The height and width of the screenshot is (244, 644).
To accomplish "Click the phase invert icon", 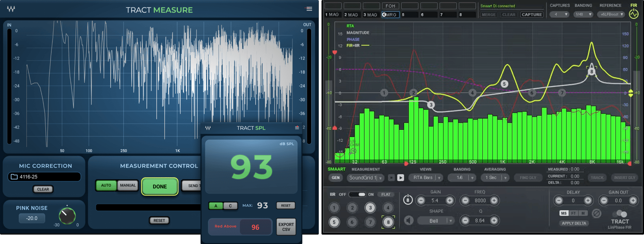I will pyautogui.click(x=597, y=213).
